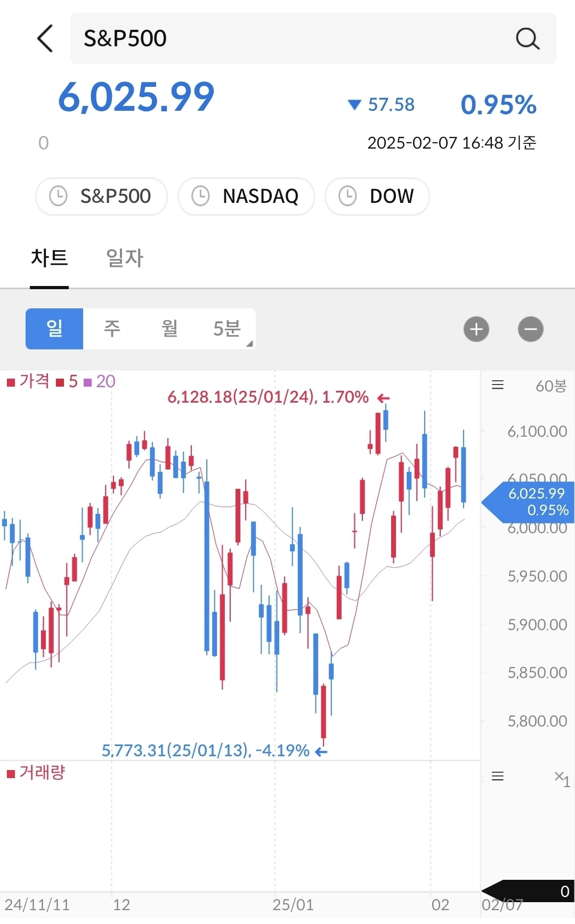Switch to the 일자 tab
The image size is (575, 924).
[125, 258]
